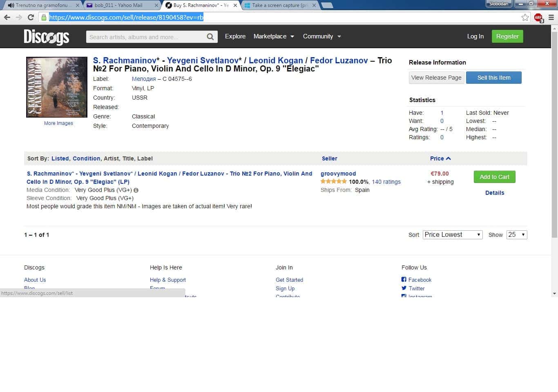Screen dimensions: 558x392
Task: Click the Discogs logo
Action: pyautogui.click(x=47, y=36)
